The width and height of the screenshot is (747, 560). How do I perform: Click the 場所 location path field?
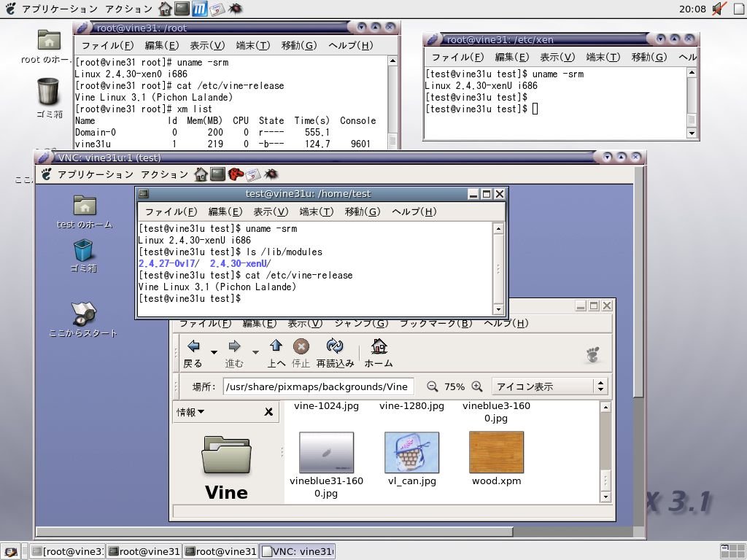318,386
